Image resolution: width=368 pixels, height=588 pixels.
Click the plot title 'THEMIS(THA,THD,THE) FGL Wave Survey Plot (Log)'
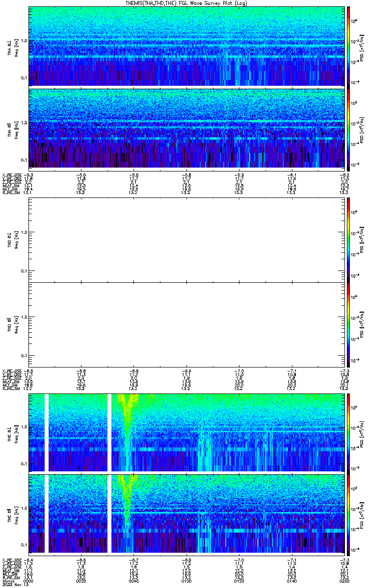[x=186, y=3]
